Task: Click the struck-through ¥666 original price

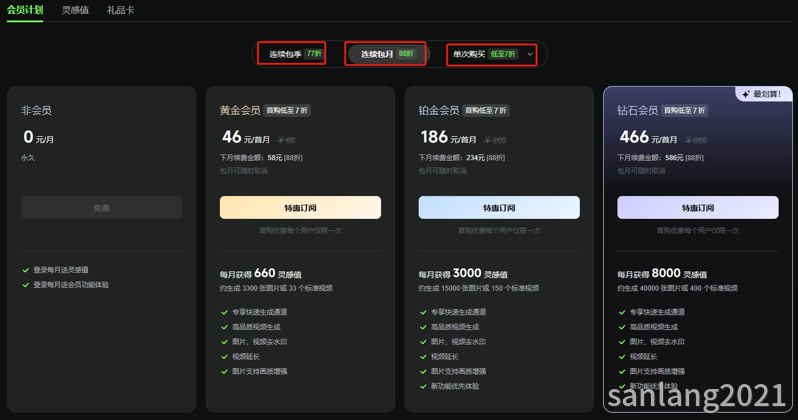Action: [x=696, y=139]
